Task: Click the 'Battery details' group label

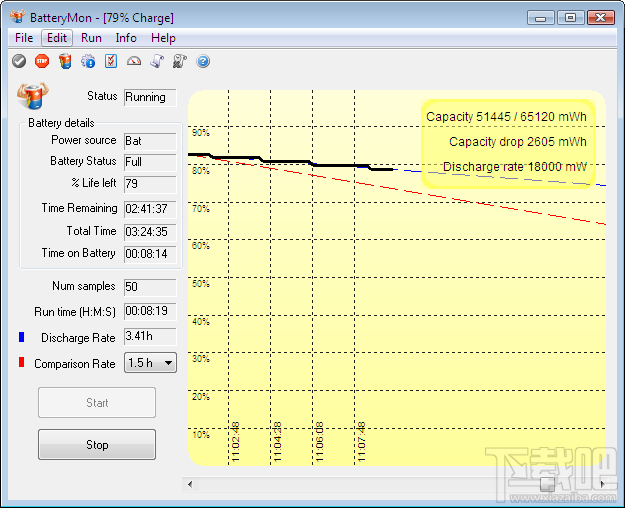Action: click(x=61, y=123)
